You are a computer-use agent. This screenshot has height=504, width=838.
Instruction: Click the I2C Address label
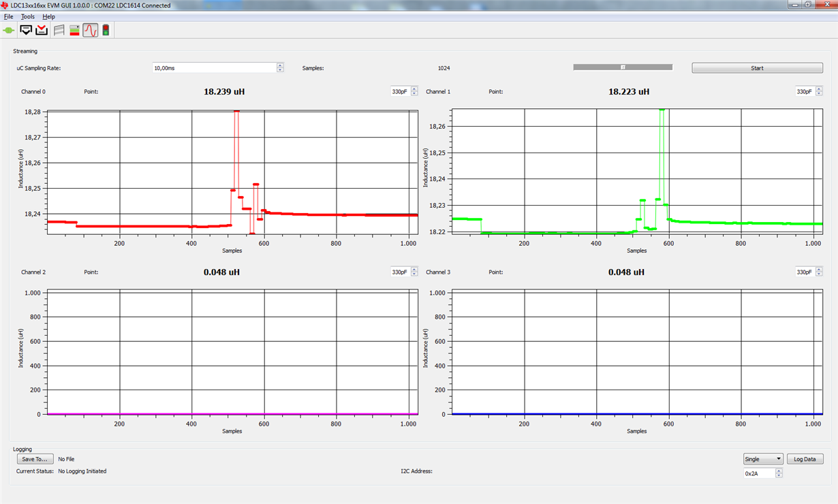(416, 471)
